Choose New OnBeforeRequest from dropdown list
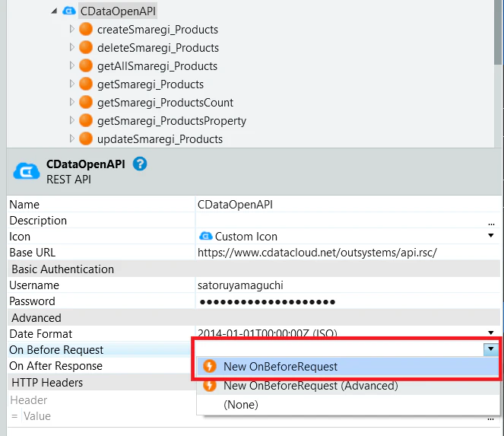 point(348,367)
